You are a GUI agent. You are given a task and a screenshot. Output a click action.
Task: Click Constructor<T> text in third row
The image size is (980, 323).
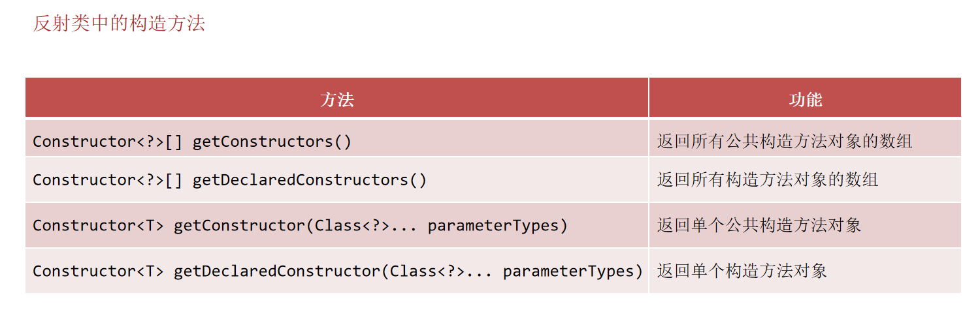[x=98, y=226]
